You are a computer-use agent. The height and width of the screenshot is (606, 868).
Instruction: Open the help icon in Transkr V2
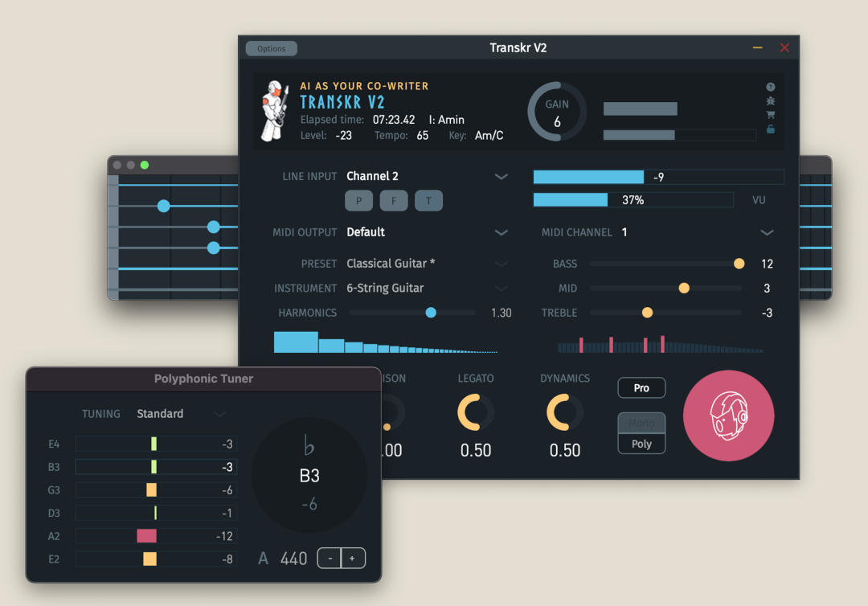770,86
